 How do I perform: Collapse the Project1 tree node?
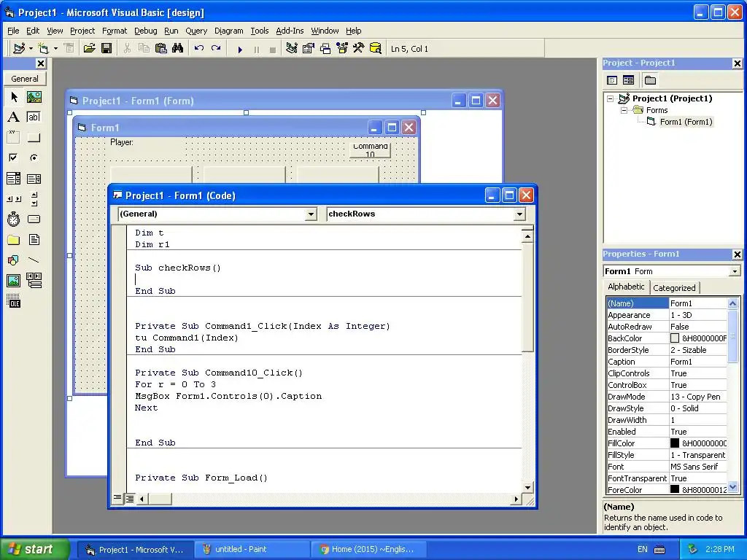pos(611,98)
